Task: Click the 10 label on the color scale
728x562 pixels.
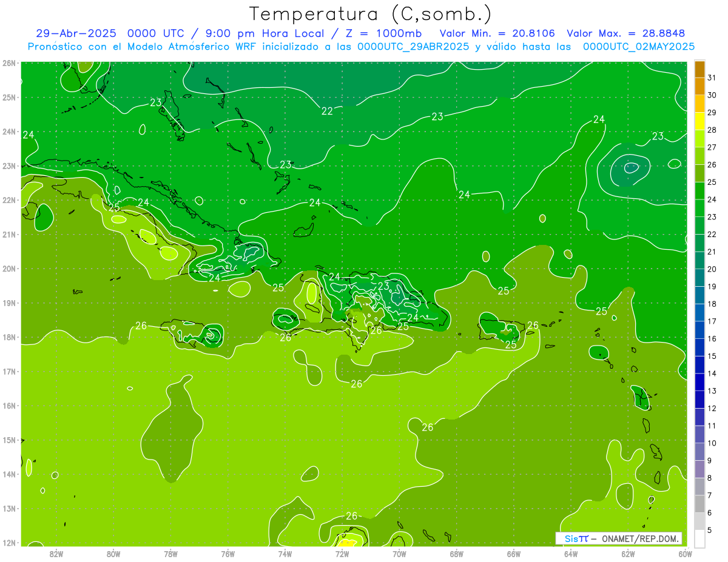Action: 712,443
